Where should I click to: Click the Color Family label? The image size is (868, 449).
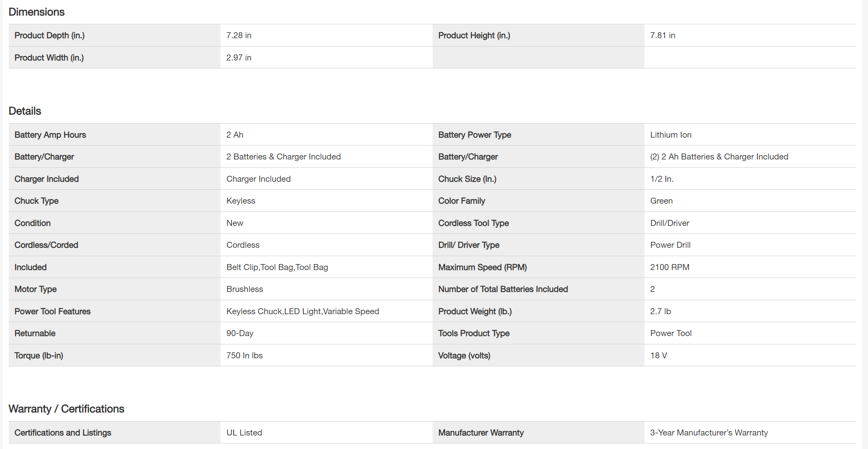(x=462, y=201)
